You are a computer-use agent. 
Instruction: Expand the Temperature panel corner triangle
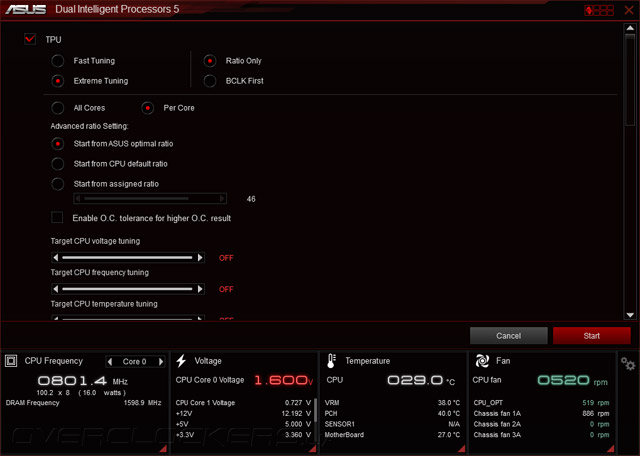(462, 449)
